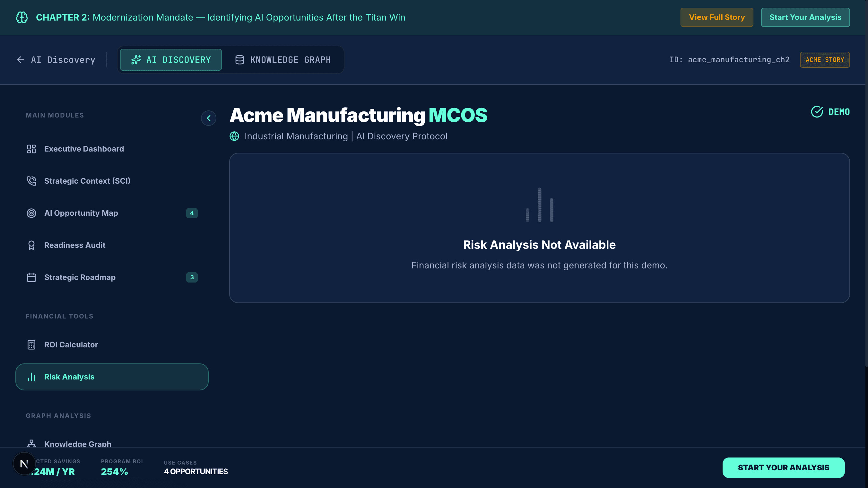Viewport: 868px width, 488px height.
Task: Click the database icon on Knowledge Graph tab
Action: pyautogui.click(x=239, y=60)
